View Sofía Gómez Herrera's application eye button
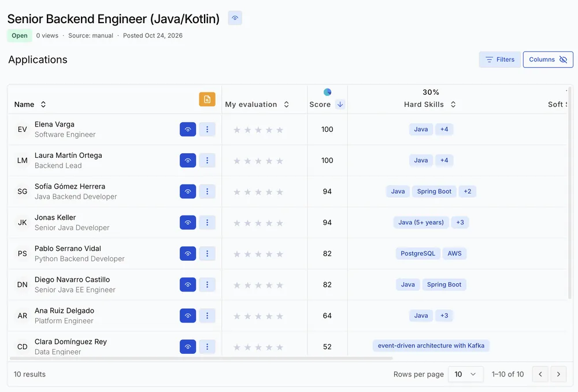 188,191
